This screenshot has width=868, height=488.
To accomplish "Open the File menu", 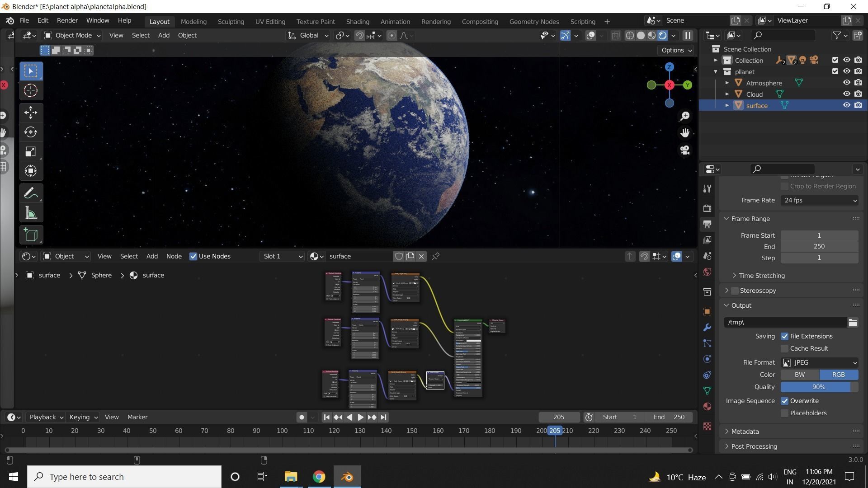I will (24, 21).
